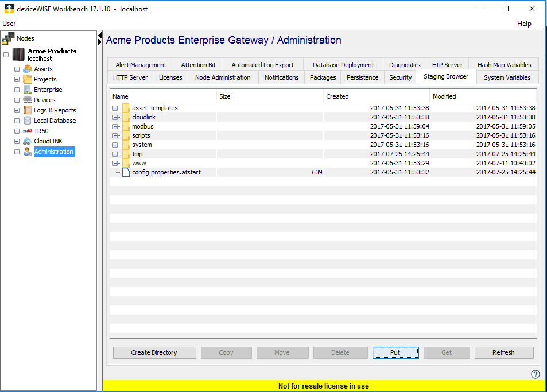Screen dimensions: 547x392
Task: Expand the www directory
Action: pyautogui.click(x=115, y=163)
